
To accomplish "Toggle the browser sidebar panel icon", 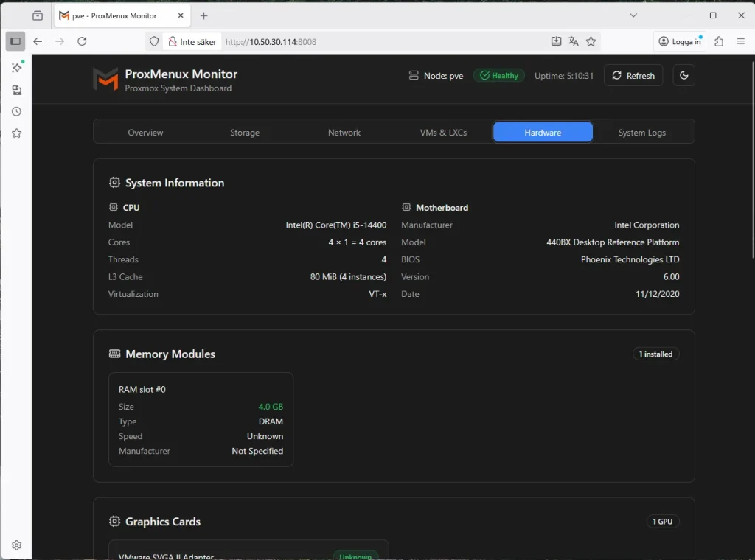I will click(x=15, y=41).
